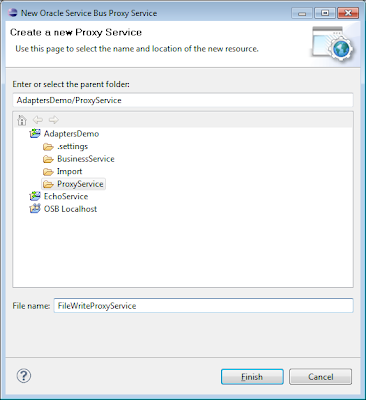Select the ProxyService folder

point(73,184)
